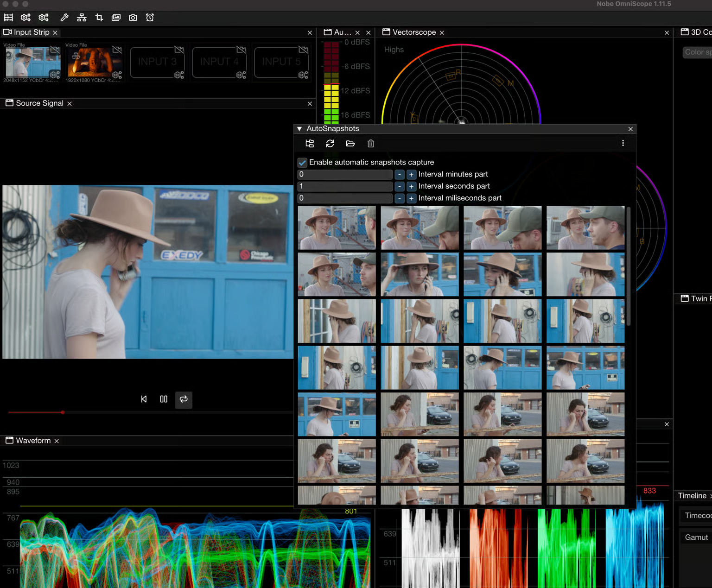Click the Interval minutes input field
The height and width of the screenshot is (588, 712).
click(345, 175)
